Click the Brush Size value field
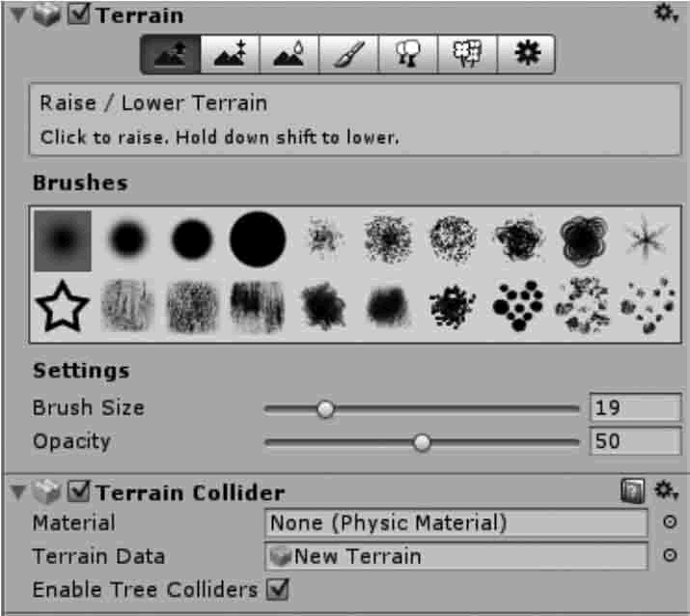Viewport: 690px width, 616px height. pyautogui.click(x=634, y=408)
